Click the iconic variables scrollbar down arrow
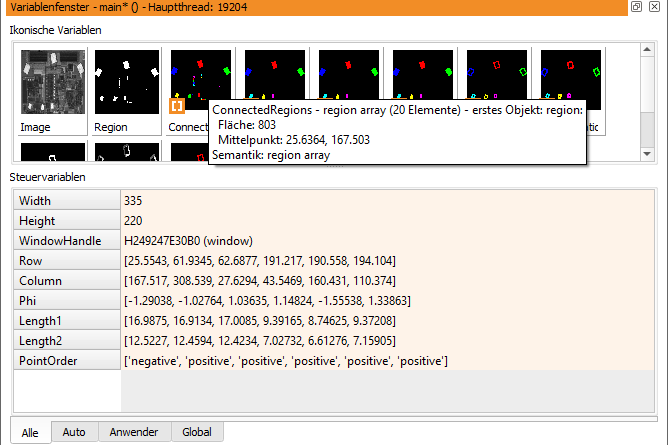The height and width of the screenshot is (445, 668). coord(647,154)
